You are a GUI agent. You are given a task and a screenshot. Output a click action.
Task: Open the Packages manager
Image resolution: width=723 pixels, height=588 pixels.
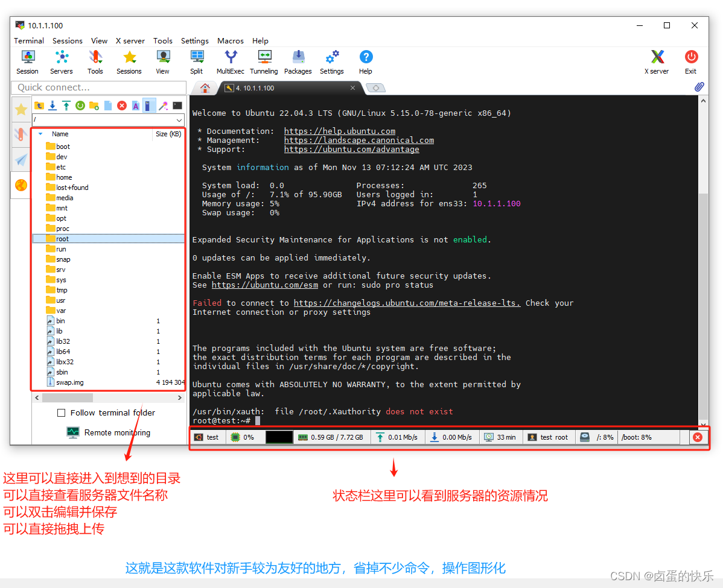[298, 62]
